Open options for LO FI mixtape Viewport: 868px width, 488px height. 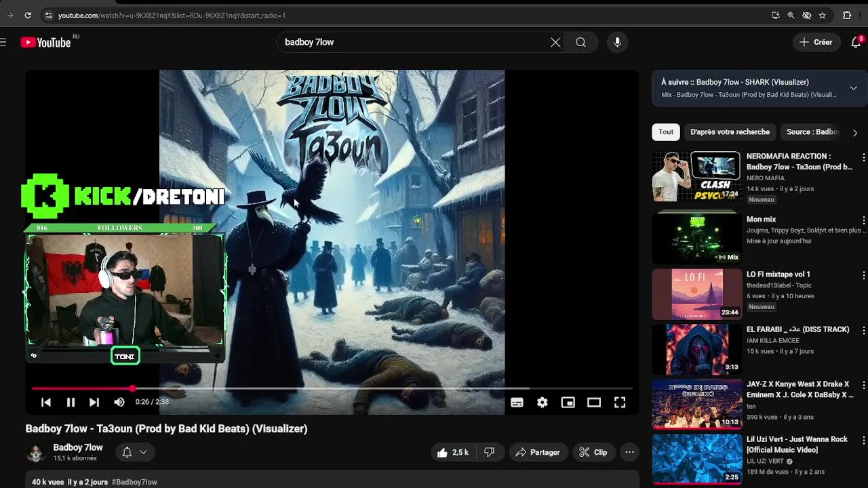pos(863,275)
